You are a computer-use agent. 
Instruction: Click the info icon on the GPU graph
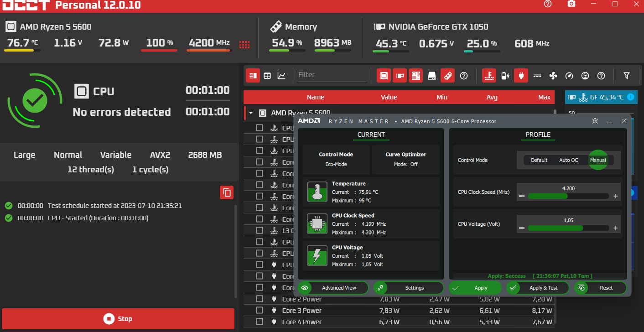630,97
